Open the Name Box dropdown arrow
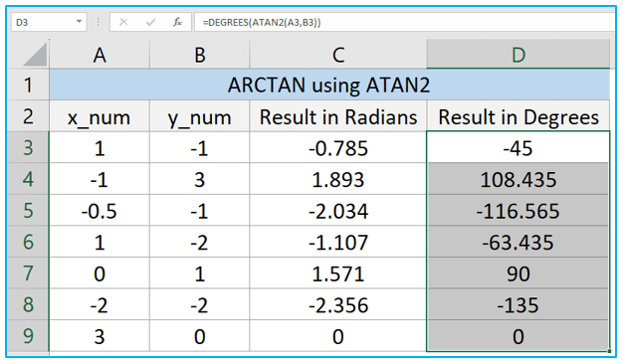The image size is (623, 364). 79,22
